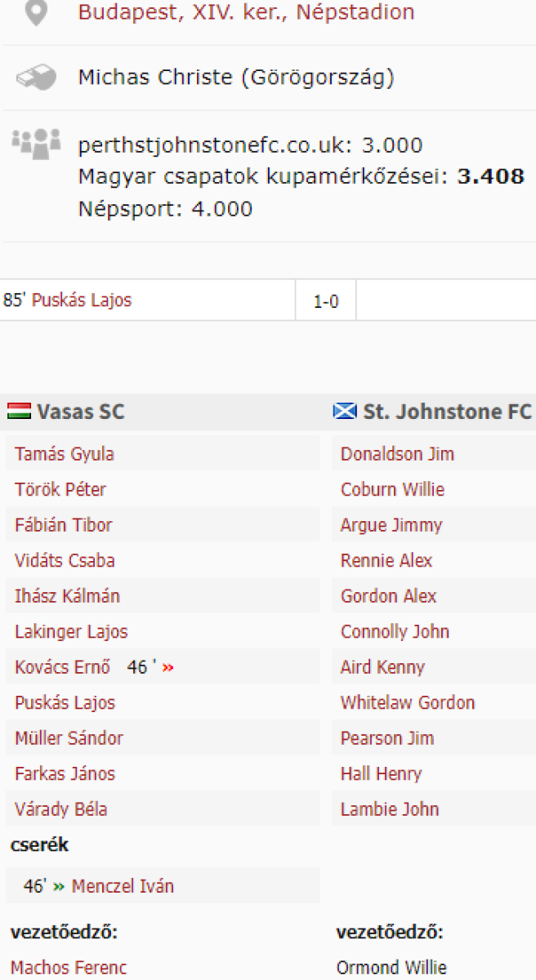
Task: Click the Scottish flag beside St. Johnstone
Action: click(345, 412)
